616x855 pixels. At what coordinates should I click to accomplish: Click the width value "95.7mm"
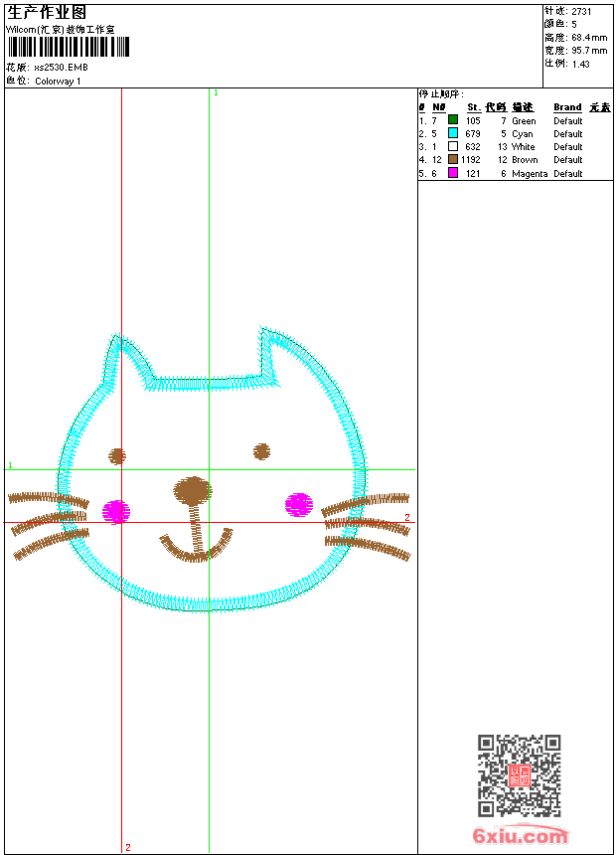[589, 51]
